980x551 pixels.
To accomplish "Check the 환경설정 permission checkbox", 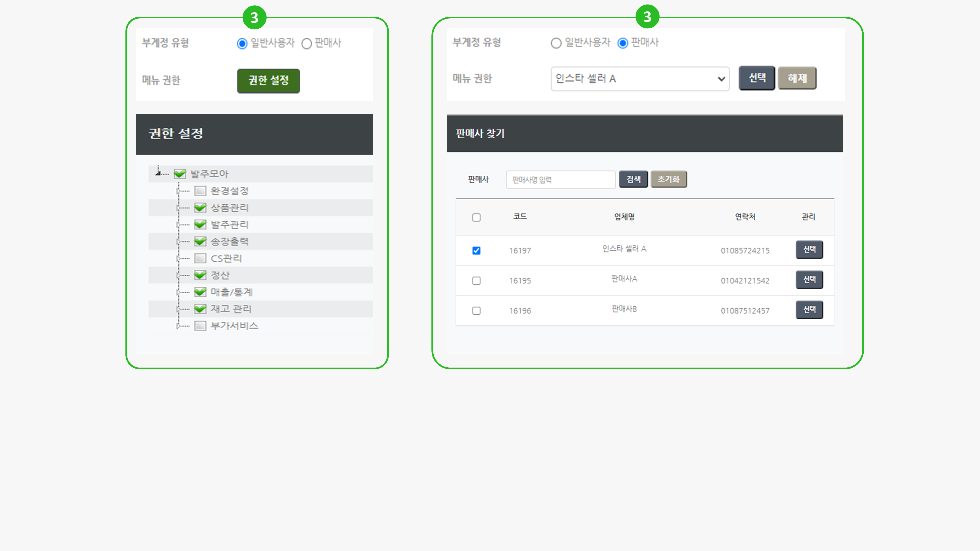I will click(200, 191).
